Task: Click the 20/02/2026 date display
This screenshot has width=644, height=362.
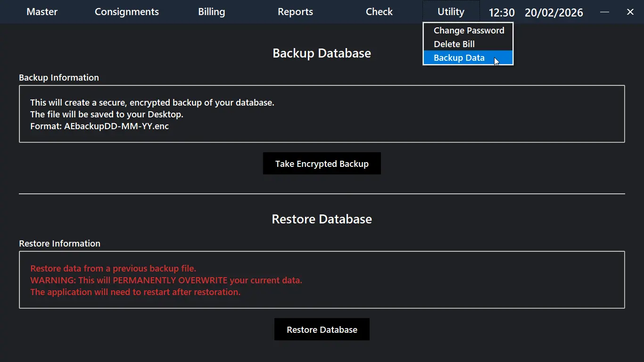Action: pos(553,13)
